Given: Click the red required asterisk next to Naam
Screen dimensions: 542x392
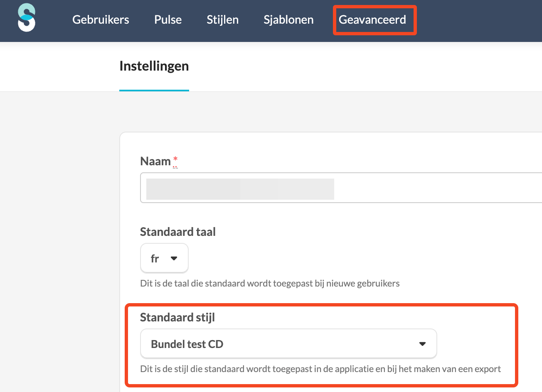Looking at the screenshot, I should [175, 159].
